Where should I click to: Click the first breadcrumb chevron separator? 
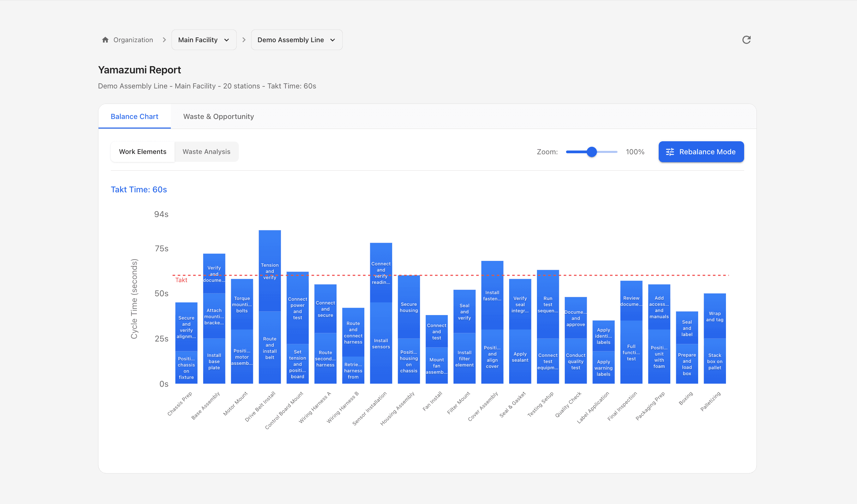tap(164, 40)
